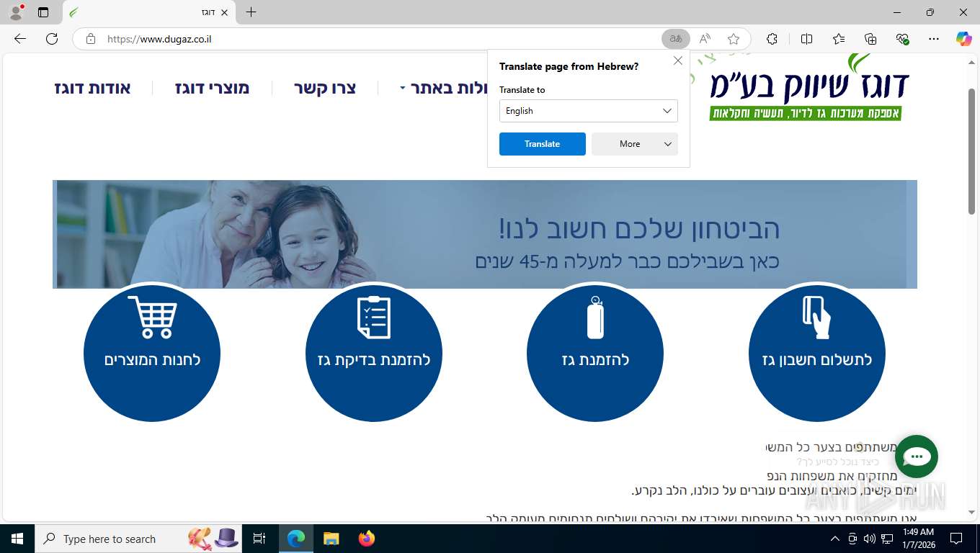The height and width of the screenshot is (553, 980).
Task: Close the Translate page popup
Action: 677,61
